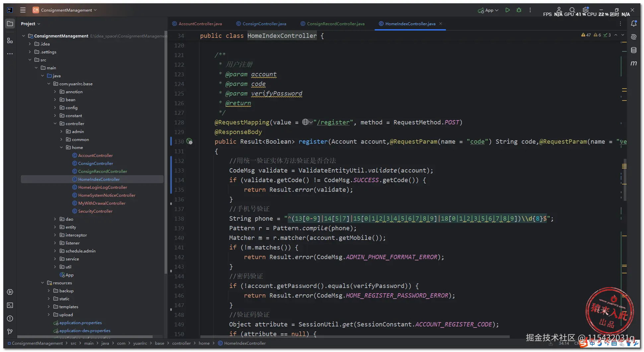This screenshot has width=644, height=352.
Task: Open application-dev.properties file
Action: pyautogui.click(x=82, y=330)
